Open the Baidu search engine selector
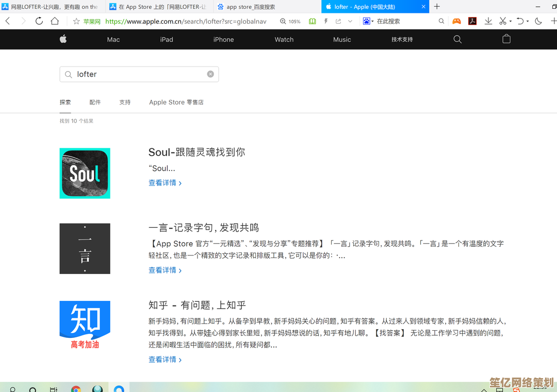557x392 pixels. 368,21
